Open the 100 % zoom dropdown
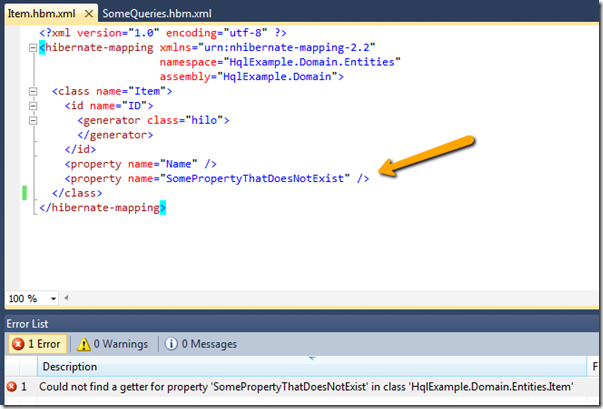The image size is (603, 409). (53, 298)
